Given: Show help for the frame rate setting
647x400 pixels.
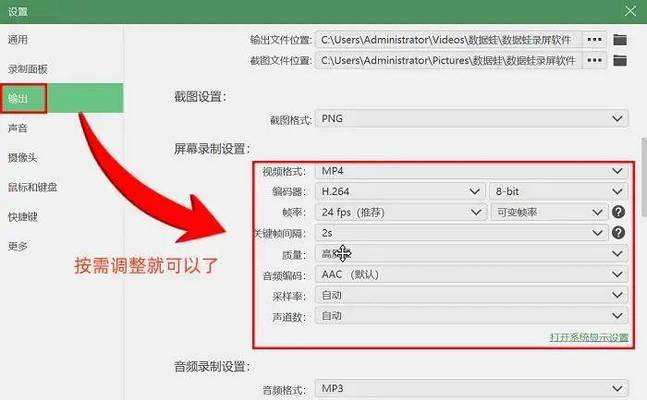Looking at the screenshot, I should click(x=618, y=212).
